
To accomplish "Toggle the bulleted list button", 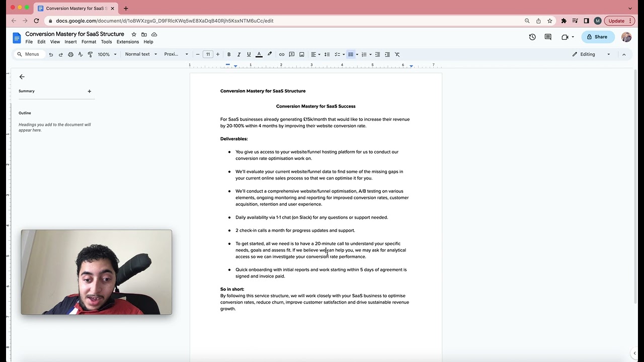I will click(x=351, y=54).
